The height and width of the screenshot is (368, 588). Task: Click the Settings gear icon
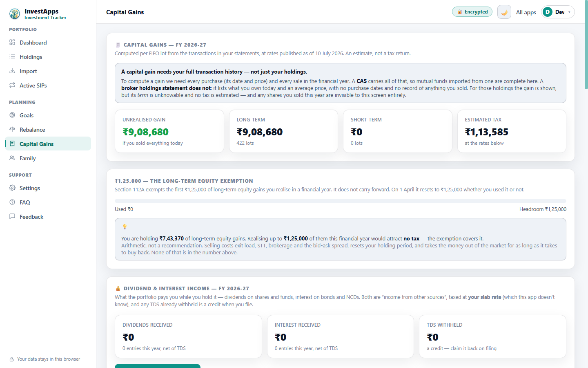12,188
